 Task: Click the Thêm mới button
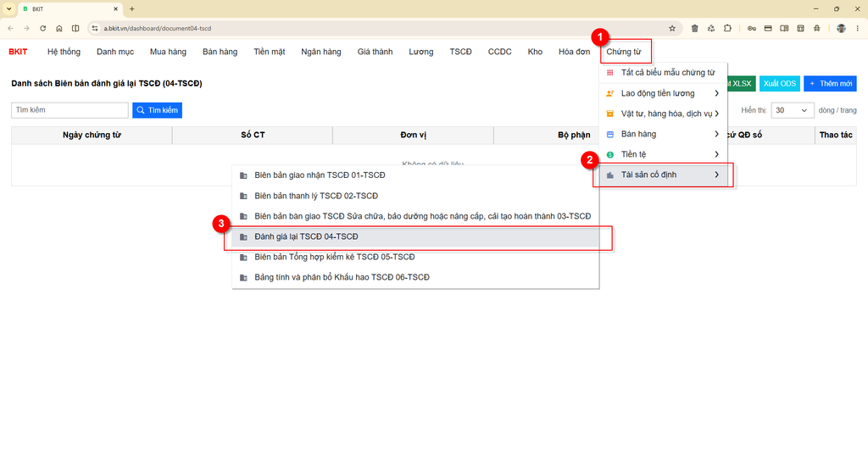tap(830, 84)
